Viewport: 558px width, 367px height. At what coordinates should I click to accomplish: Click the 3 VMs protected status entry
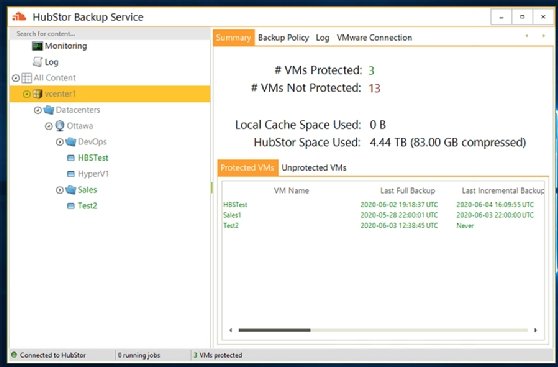[x=218, y=355]
